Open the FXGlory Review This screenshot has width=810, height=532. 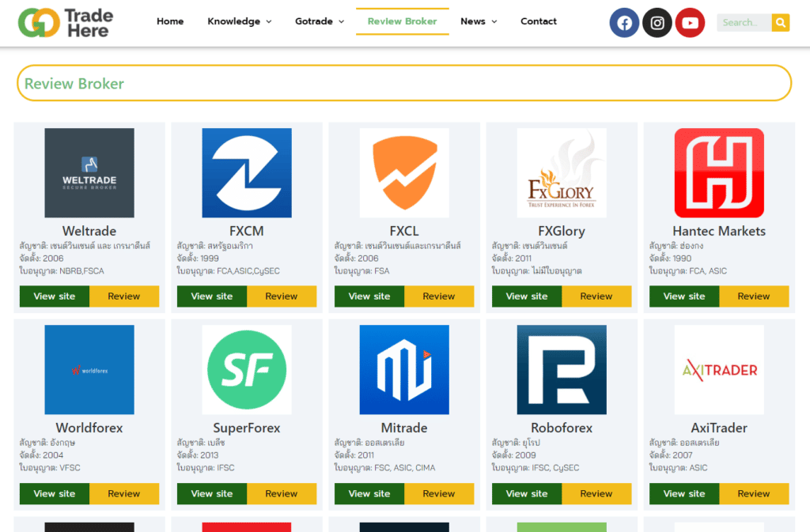coord(596,296)
